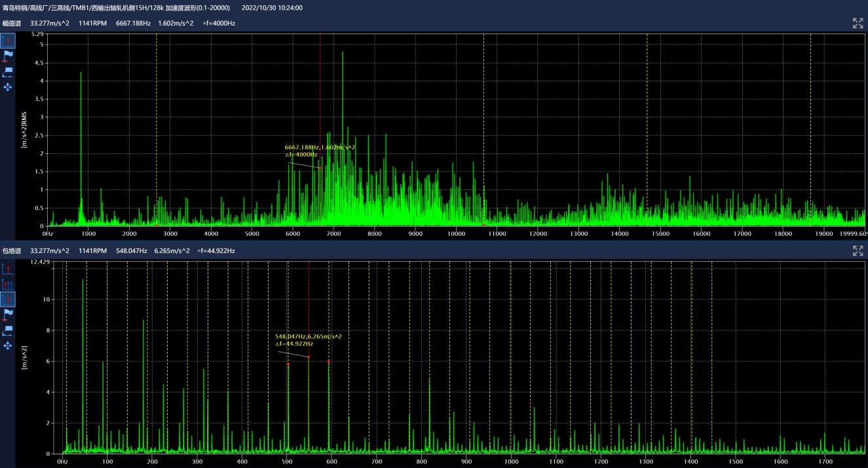868x468 pixels.
Task: Expand envelope spectrum chart to fullscreen
Action: [x=858, y=250]
